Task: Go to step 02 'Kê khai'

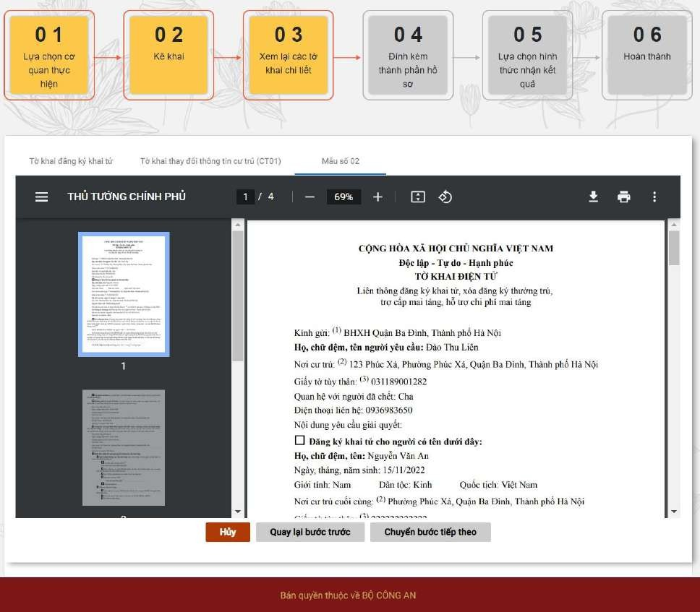Action: pos(169,55)
